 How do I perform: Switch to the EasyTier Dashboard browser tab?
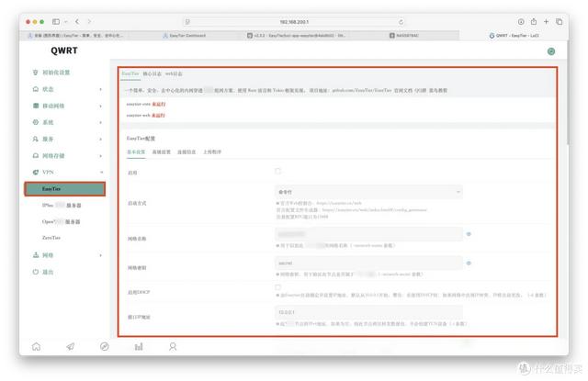pyautogui.click(x=185, y=35)
